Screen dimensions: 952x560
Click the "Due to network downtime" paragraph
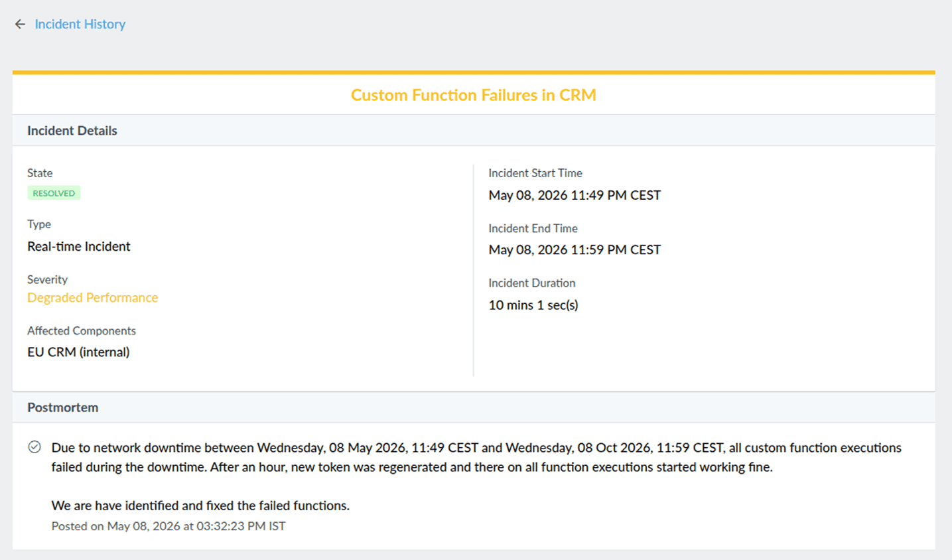476,457
